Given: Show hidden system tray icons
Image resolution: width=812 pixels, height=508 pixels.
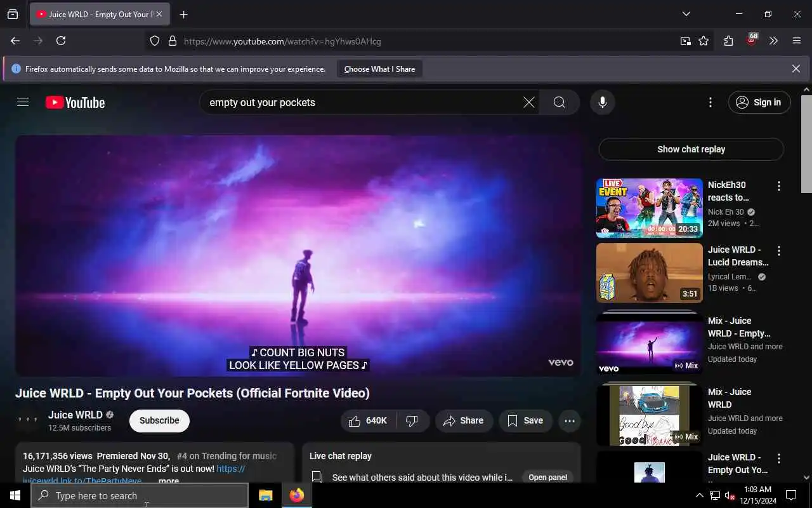Looking at the screenshot, I should click(x=699, y=495).
